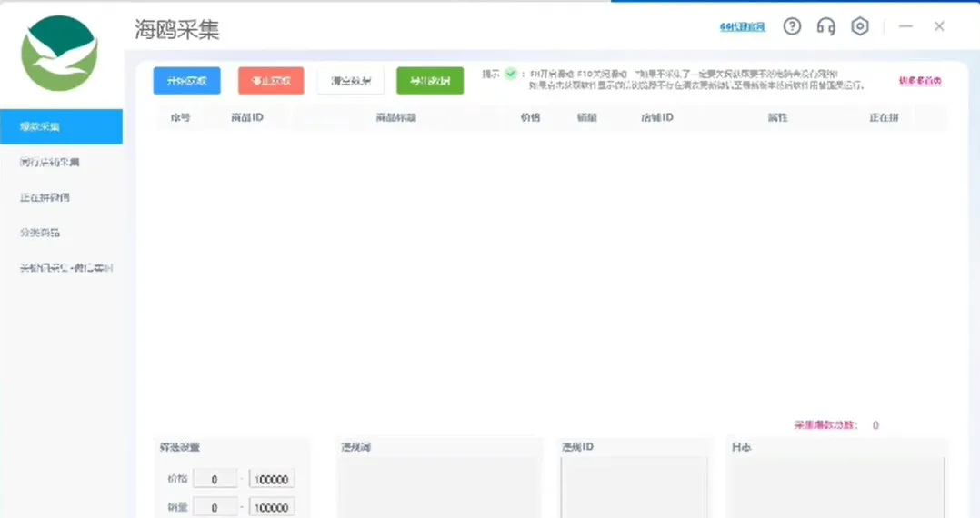
Task: Click the maximum sales volume input field
Action: tap(272, 507)
